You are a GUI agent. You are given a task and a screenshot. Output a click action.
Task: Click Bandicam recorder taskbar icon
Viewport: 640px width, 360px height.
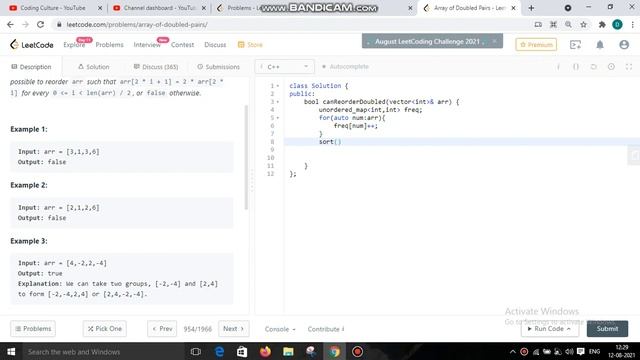click(357, 351)
